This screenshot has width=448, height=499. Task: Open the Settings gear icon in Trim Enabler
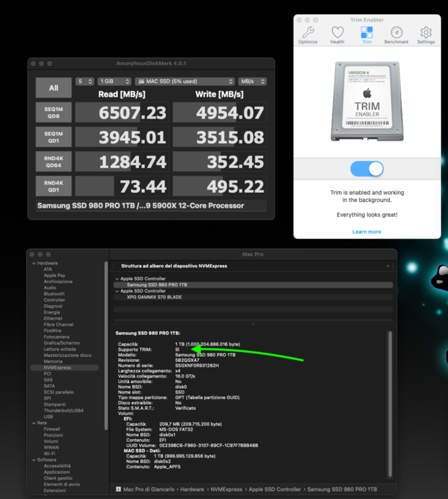pyautogui.click(x=426, y=32)
